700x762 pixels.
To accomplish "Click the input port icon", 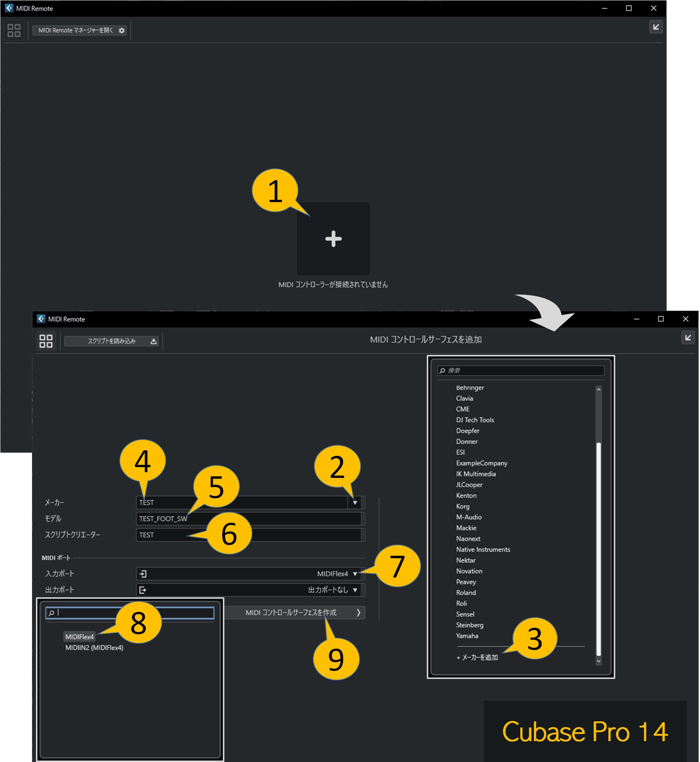I will (143, 574).
